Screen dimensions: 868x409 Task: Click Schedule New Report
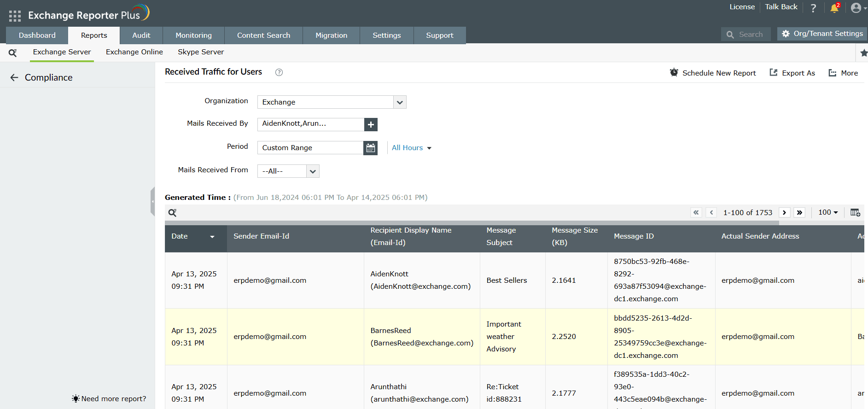tap(713, 73)
